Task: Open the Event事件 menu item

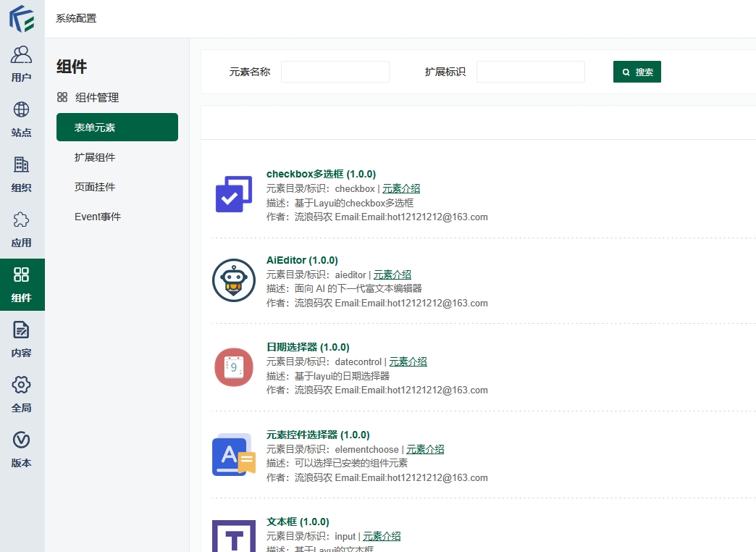Action: [x=98, y=217]
